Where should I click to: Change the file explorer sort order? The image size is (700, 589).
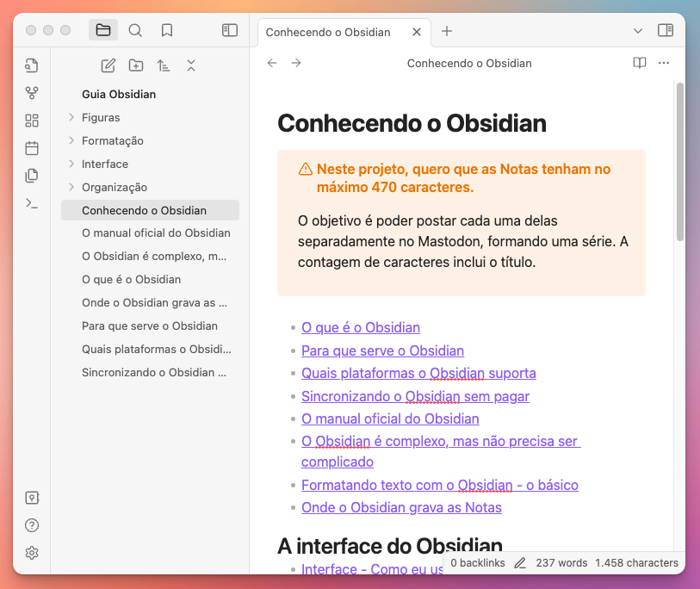pyautogui.click(x=164, y=65)
